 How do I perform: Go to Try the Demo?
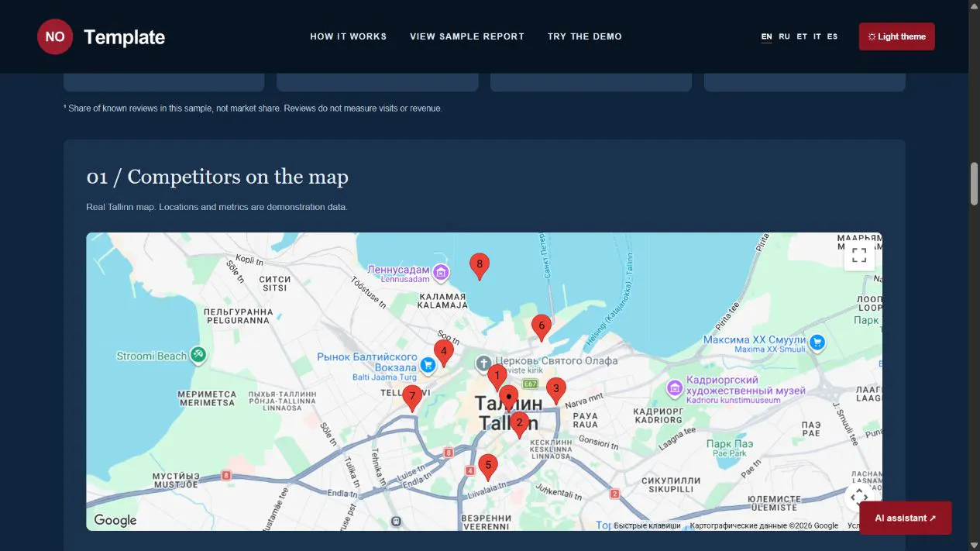(585, 36)
